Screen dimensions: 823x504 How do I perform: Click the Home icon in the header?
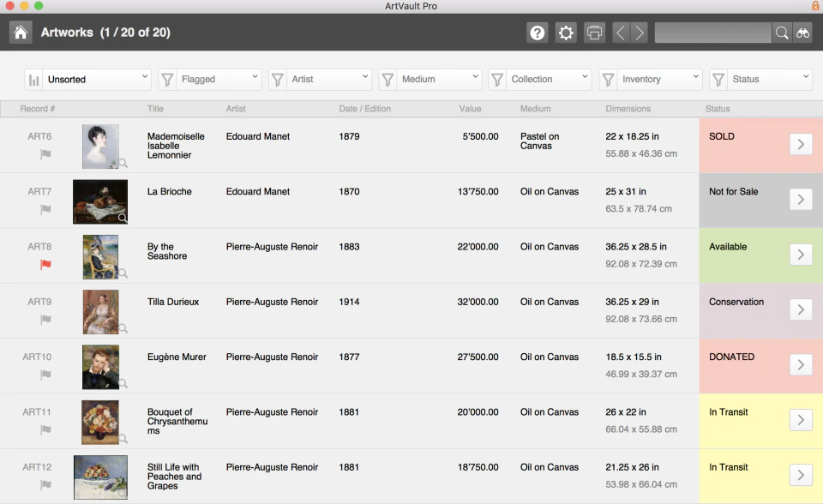coord(19,32)
